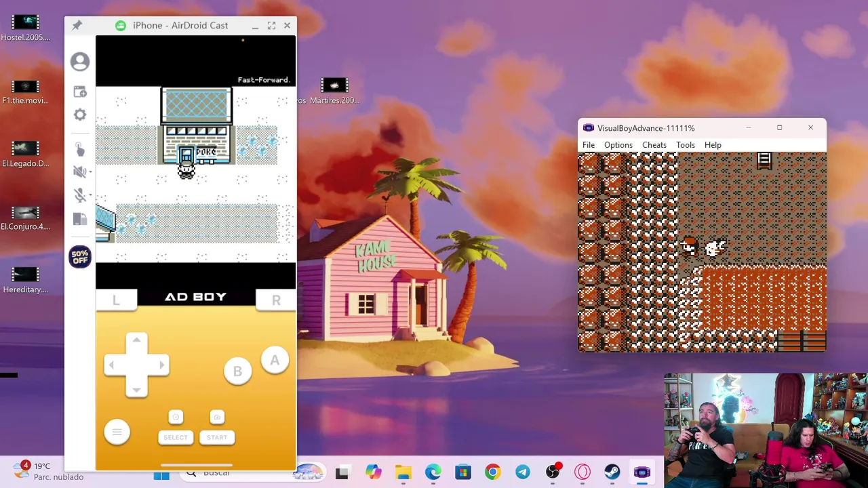
Task: Click the rotate screen icon in AirDroid sidebar
Action: point(80,219)
